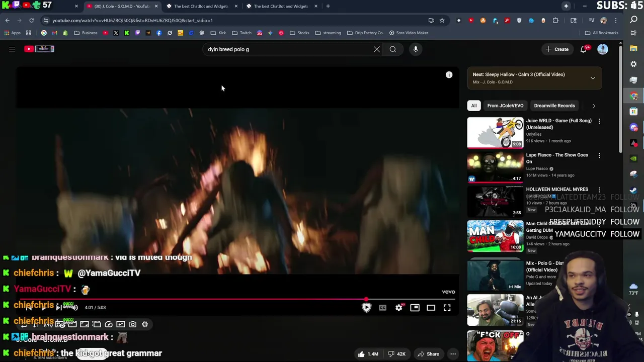Screen dimensions: 644x362
Task: Switch to miniplayer mode
Action: click(x=415, y=308)
